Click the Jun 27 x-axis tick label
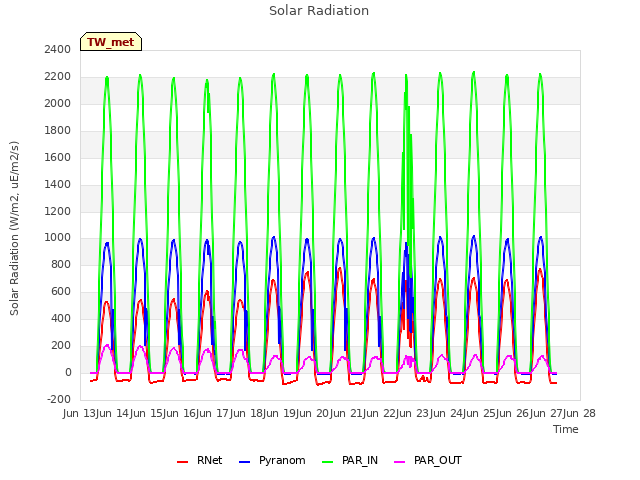Screen dimensions: 640x480 pos(548,413)
